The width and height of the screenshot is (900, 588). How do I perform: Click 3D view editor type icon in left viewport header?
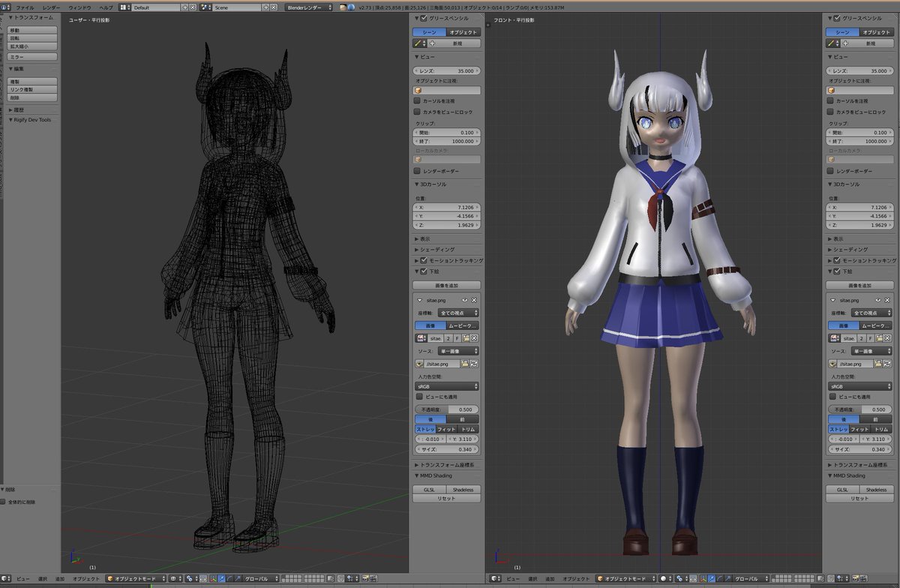[7, 579]
